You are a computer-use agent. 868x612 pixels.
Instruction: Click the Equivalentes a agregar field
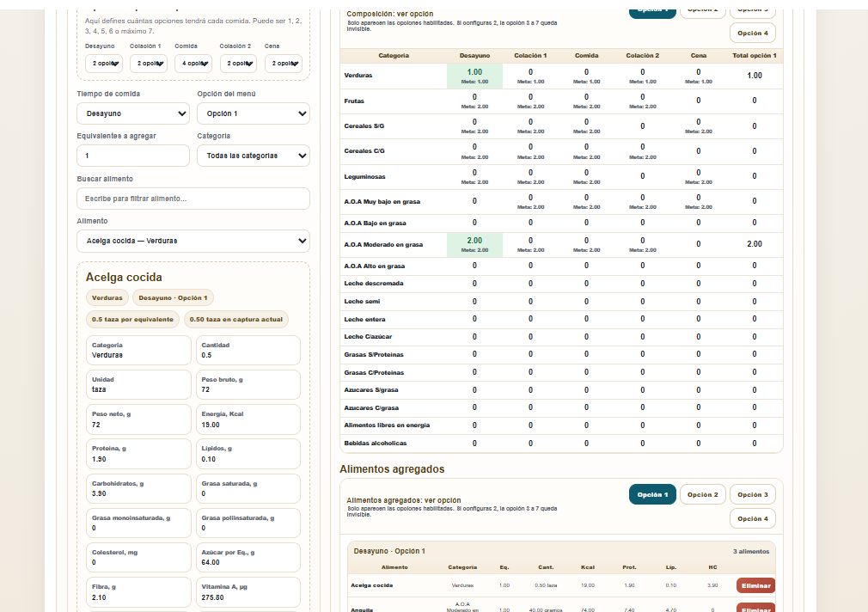133,156
